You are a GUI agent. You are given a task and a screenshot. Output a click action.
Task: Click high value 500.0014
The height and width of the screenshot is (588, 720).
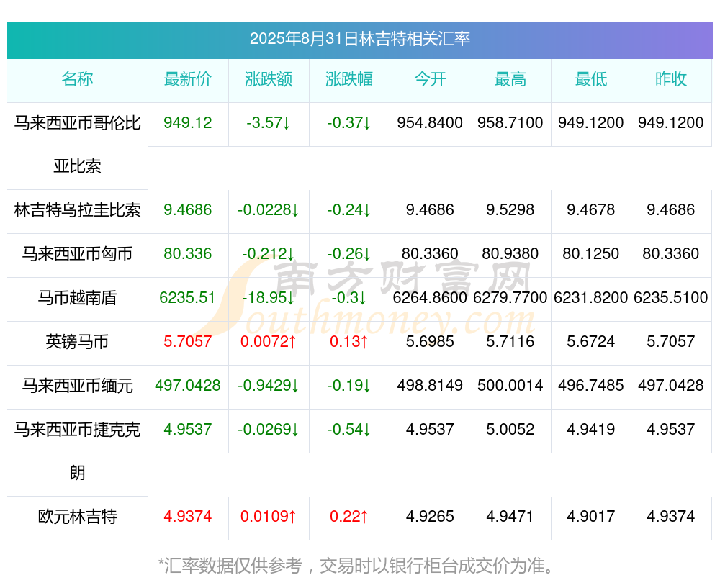coord(510,386)
